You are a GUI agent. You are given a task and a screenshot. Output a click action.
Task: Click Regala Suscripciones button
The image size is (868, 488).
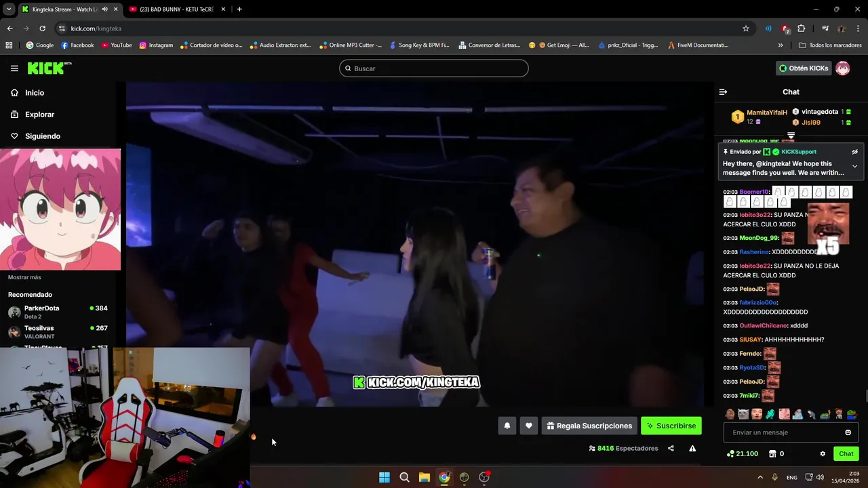[589, 426]
